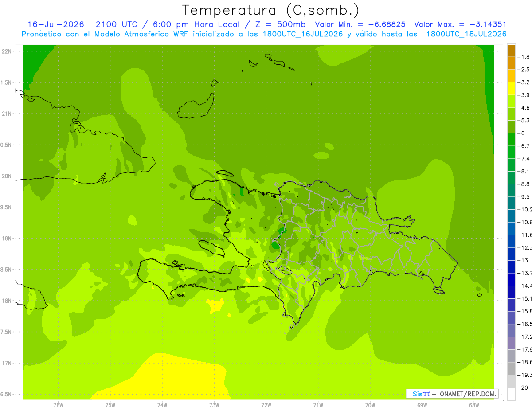Screen dimensions: 532x411
Task: Click the "-8.1" colorbar label
Action: point(524,171)
